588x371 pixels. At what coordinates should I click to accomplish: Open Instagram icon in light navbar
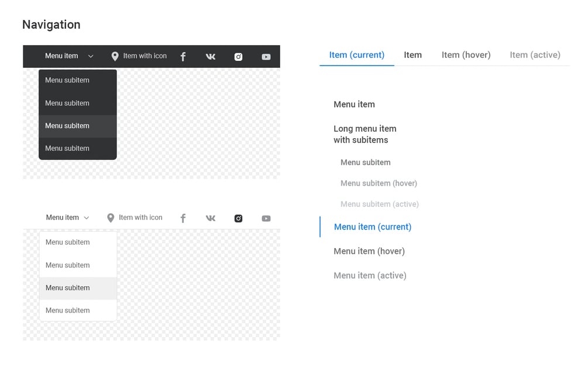point(239,218)
